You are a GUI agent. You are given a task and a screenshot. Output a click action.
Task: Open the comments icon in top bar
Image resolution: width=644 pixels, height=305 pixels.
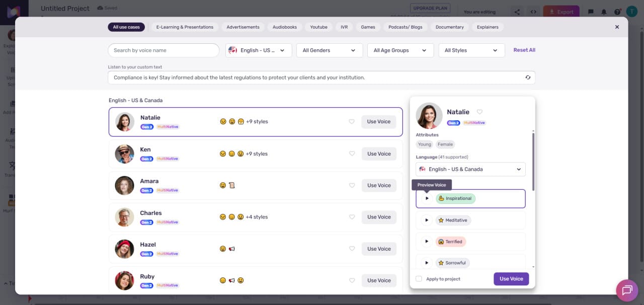[591, 12]
